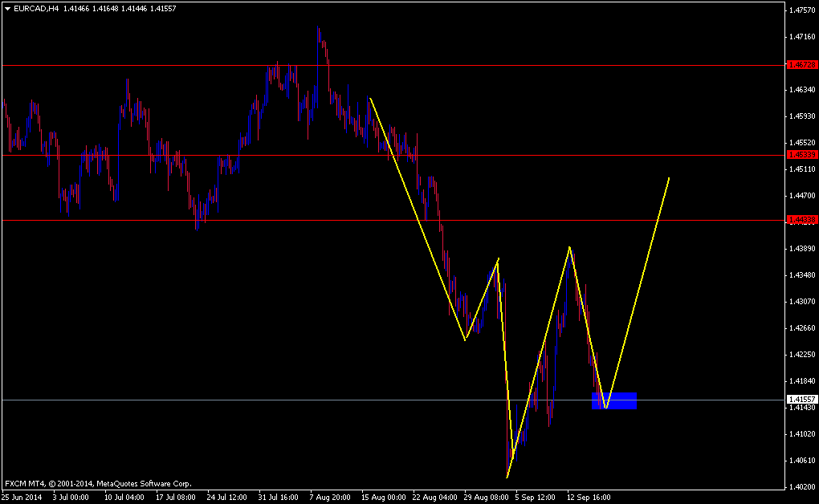
Task: Select the red price label 1.45339
Action: click(x=802, y=155)
